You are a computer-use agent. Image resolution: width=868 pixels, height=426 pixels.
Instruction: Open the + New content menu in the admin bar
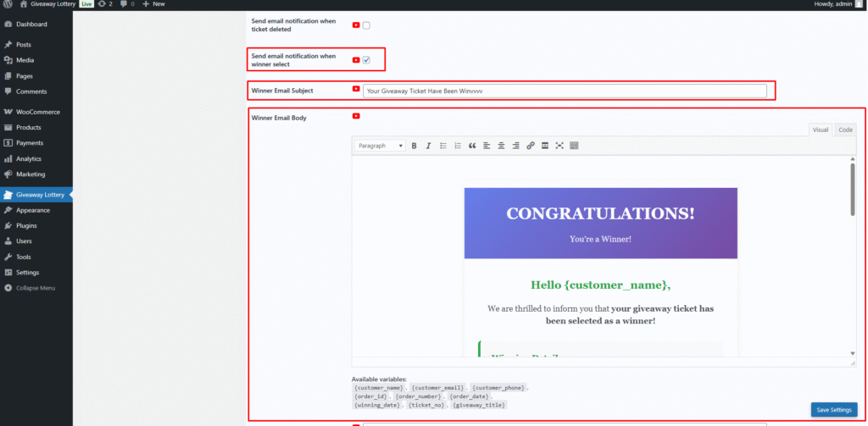tap(153, 4)
